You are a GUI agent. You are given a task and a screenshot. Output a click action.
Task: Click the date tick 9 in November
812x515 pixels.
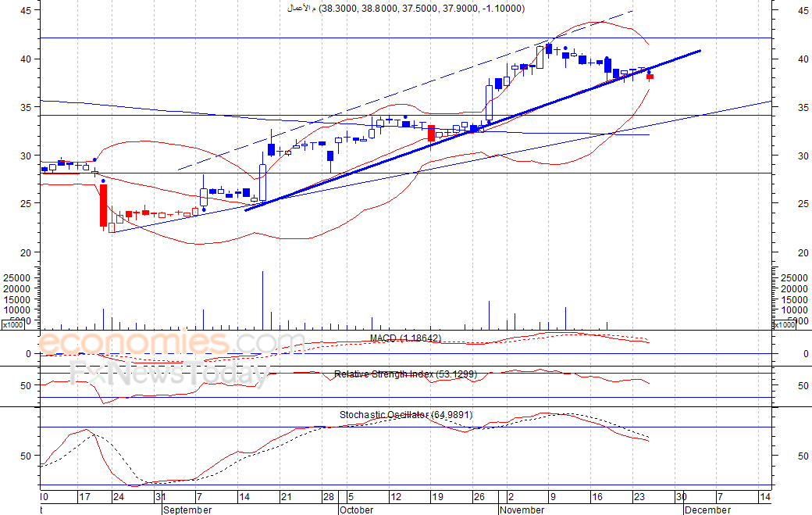553,497
